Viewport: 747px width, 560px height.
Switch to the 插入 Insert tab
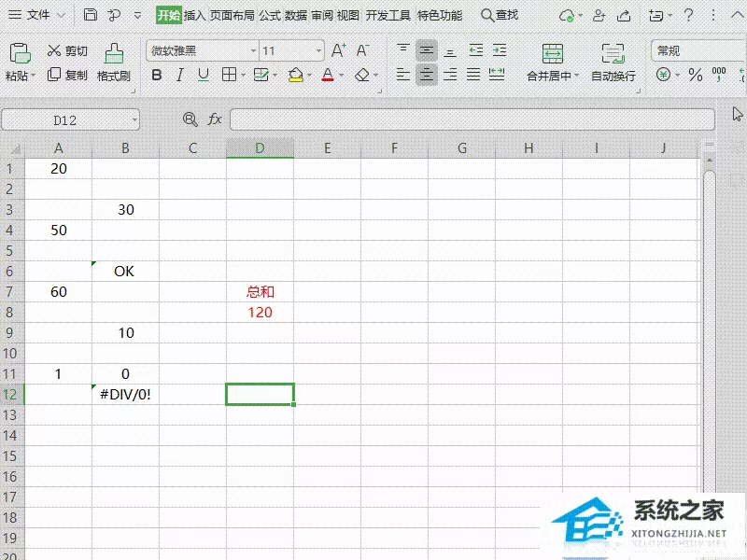[x=194, y=15]
